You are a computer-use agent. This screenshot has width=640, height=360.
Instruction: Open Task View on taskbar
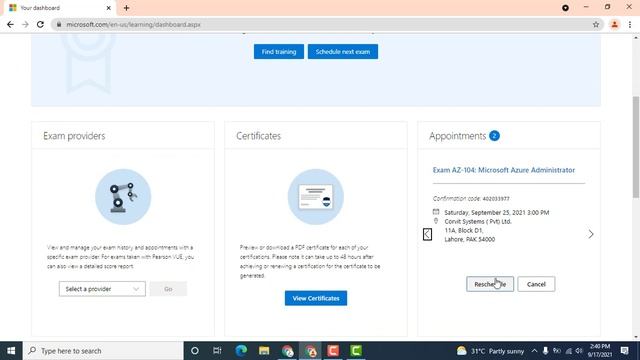tap(217, 351)
